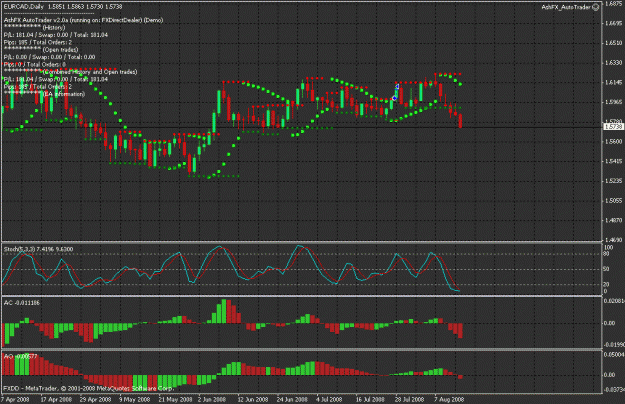The image size is (625, 404).
Task: Click the 1.4870 price axis level
Action: (x=614, y=220)
